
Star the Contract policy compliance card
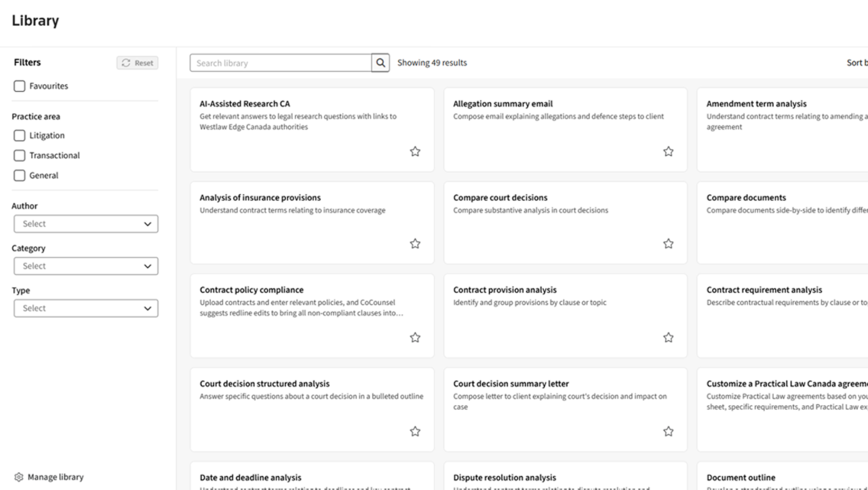[415, 337]
